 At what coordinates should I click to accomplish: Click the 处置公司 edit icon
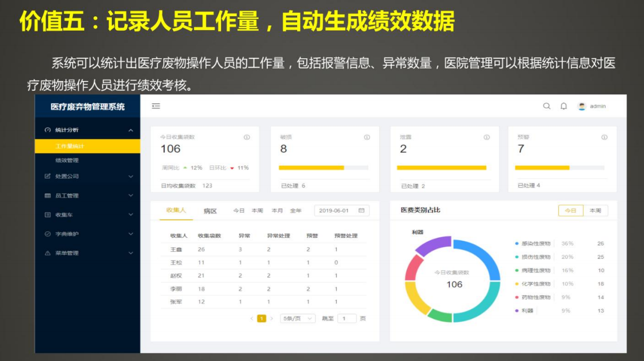tap(48, 176)
